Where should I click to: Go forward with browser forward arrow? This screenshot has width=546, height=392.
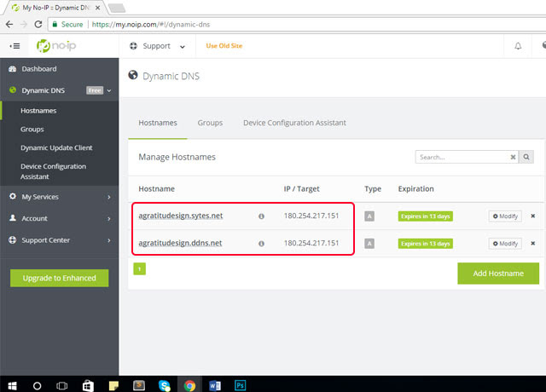coord(24,25)
